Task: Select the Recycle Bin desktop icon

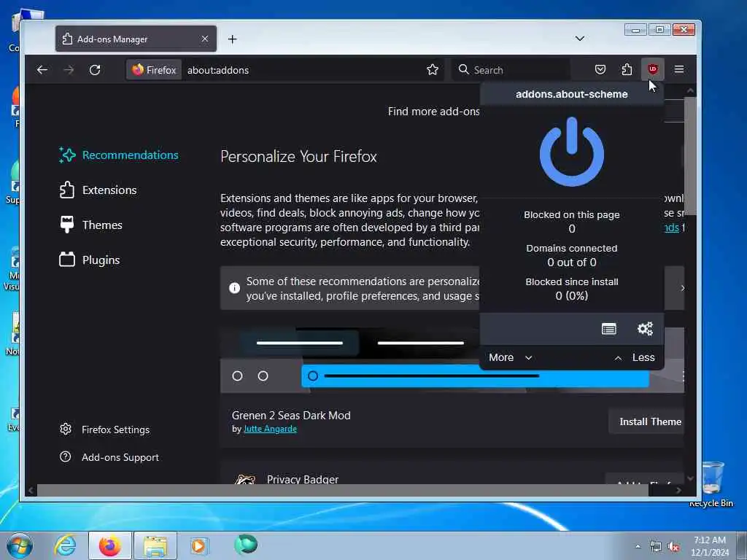Action: [x=711, y=483]
